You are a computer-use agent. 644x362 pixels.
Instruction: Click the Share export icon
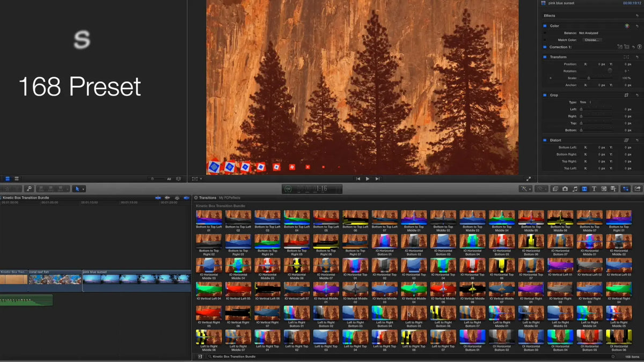point(638,189)
